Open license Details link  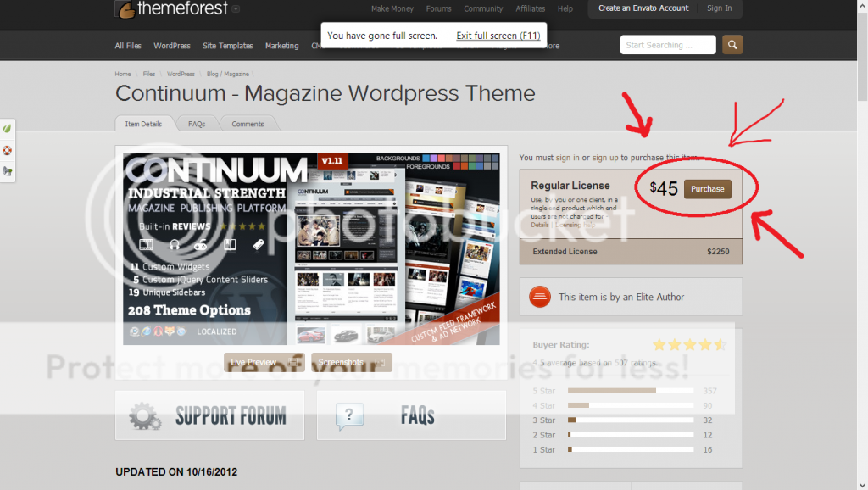[x=540, y=225]
